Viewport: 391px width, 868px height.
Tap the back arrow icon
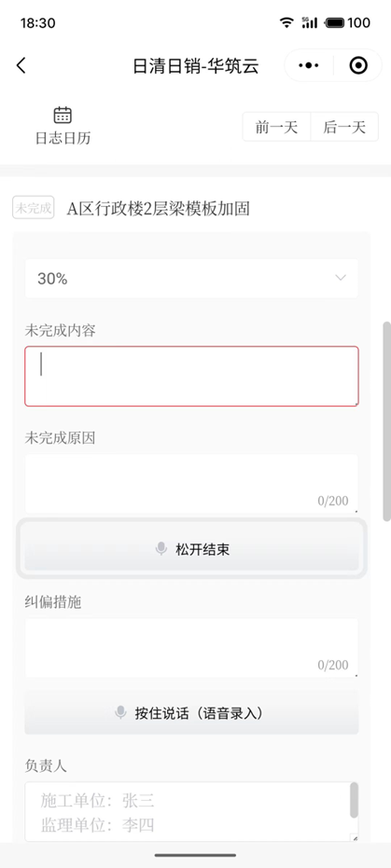(x=21, y=65)
